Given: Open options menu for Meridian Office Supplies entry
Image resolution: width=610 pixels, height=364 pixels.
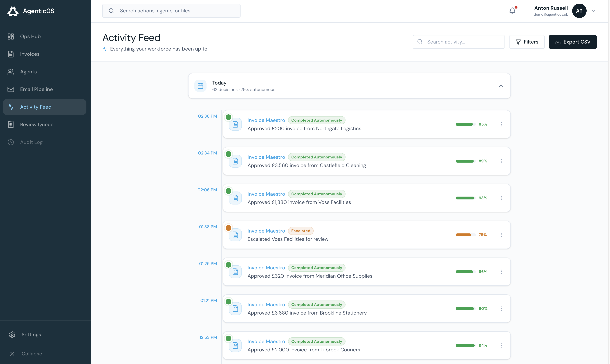Looking at the screenshot, I should 502,272.
